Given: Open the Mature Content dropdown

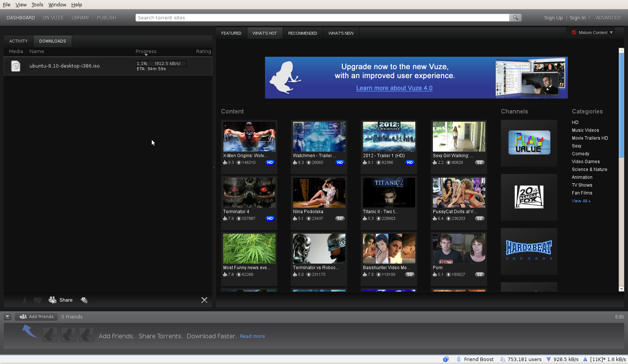Looking at the screenshot, I should click(592, 32).
